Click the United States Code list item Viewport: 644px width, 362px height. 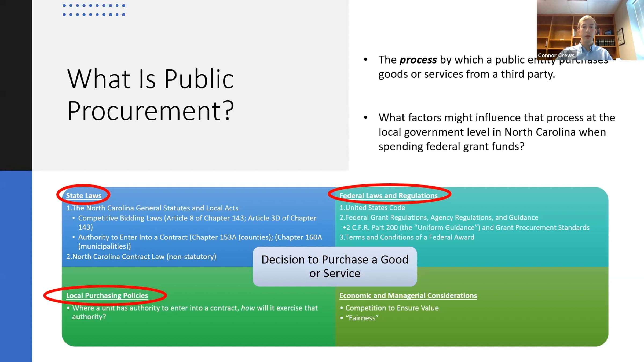372,208
